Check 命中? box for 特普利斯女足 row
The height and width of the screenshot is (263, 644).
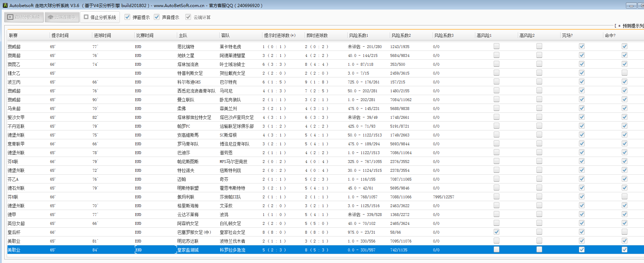click(625, 73)
